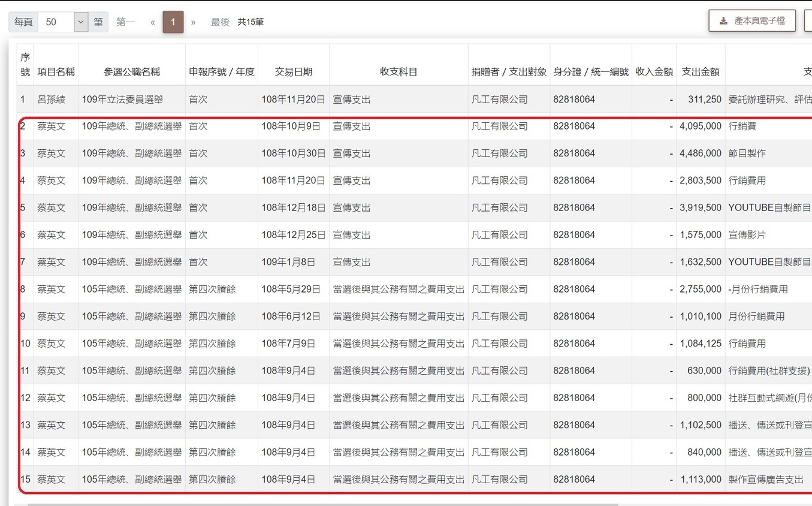Click the download icon on export button
This screenshot has height=506, width=812.
(723, 20)
